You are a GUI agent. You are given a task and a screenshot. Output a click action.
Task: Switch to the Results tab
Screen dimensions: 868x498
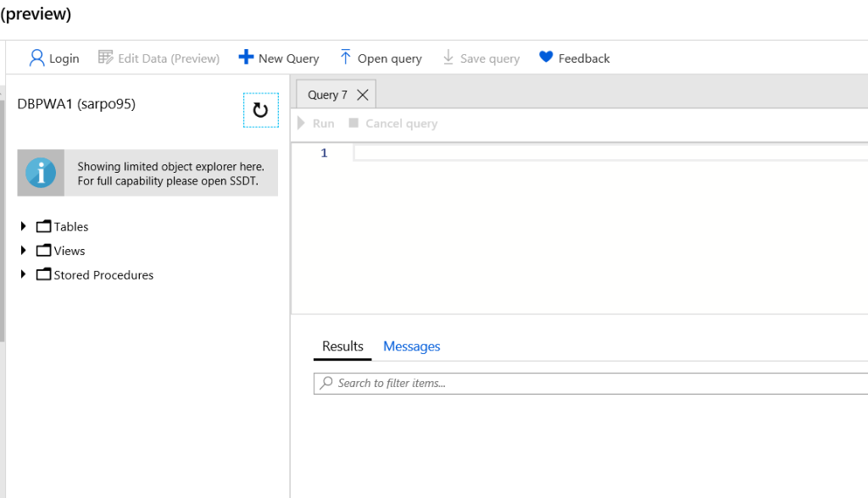(342, 346)
